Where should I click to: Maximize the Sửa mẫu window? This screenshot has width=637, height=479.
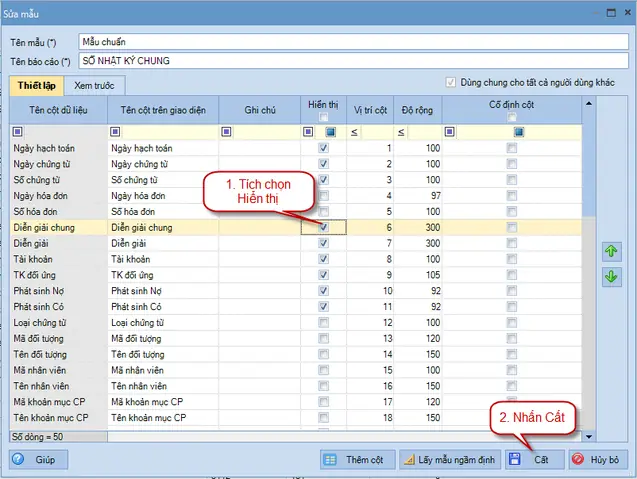pyautogui.click(x=611, y=13)
